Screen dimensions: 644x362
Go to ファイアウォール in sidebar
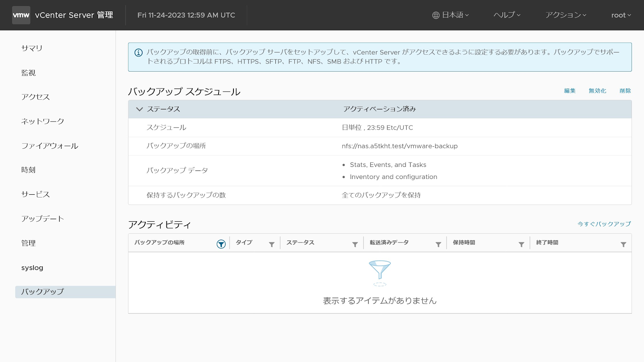pyautogui.click(x=50, y=146)
